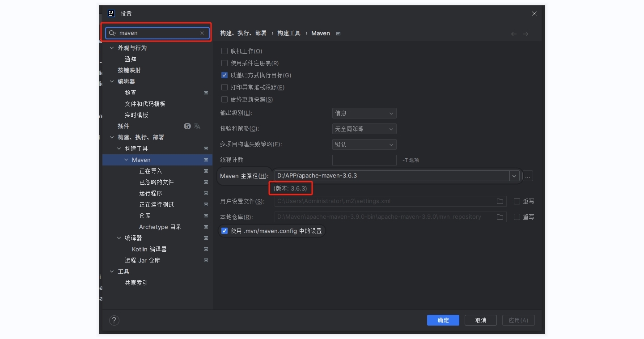The height and width of the screenshot is (339, 644).
Task: Click the IntelliJ logo in title bar
Action: pos(111,13)
